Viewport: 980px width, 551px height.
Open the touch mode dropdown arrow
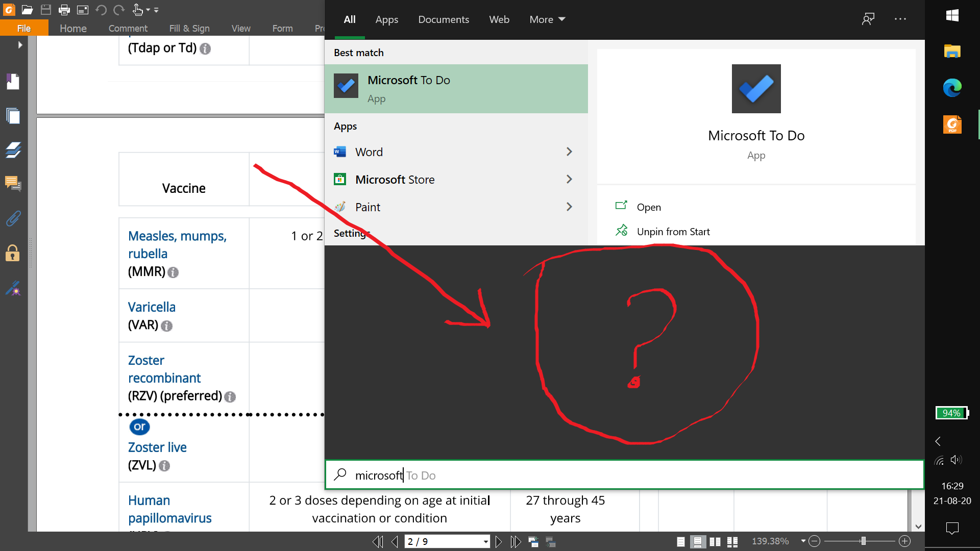tap(148, 10)
